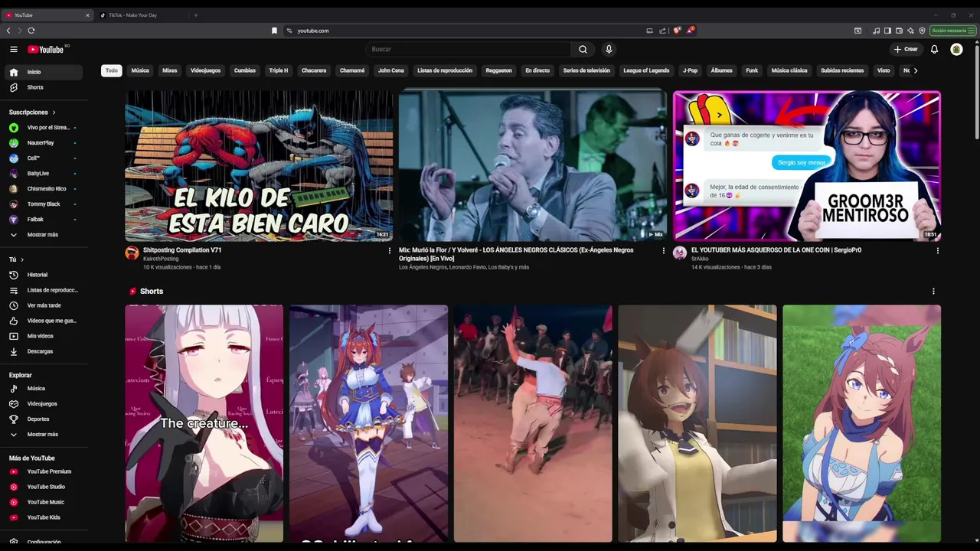Open the 'The creature...' Short
The width and height of the screenshot is (980, 551).
204,423
